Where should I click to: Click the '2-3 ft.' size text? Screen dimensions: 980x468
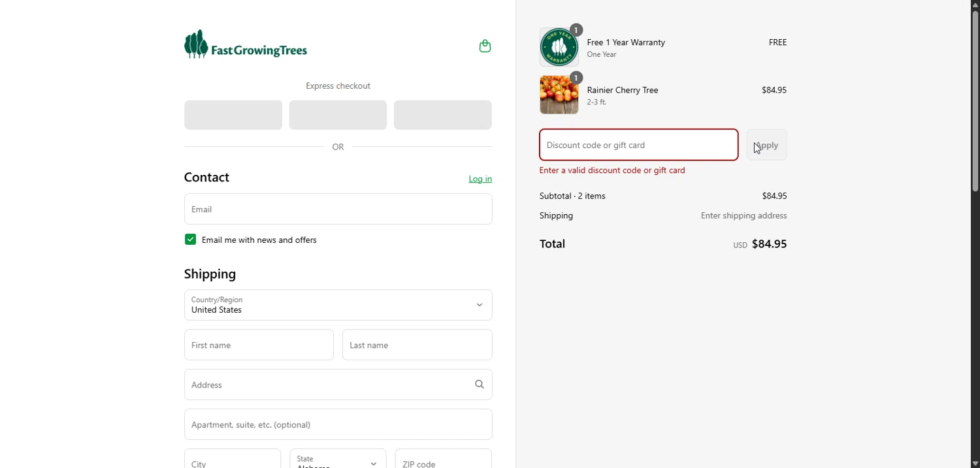[x=596, y=102]
